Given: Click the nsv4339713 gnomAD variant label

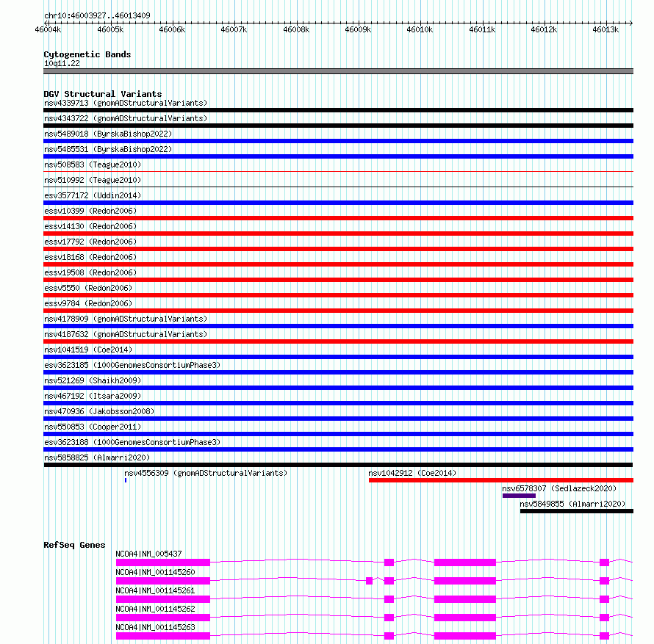Looking at the screenshot, I should coord(126,103).
